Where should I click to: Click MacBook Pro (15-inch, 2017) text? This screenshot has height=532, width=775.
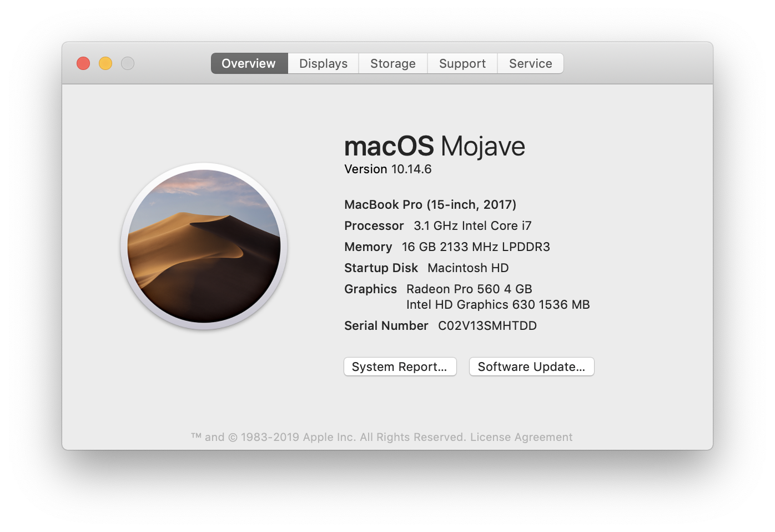[x=430, y=205]
